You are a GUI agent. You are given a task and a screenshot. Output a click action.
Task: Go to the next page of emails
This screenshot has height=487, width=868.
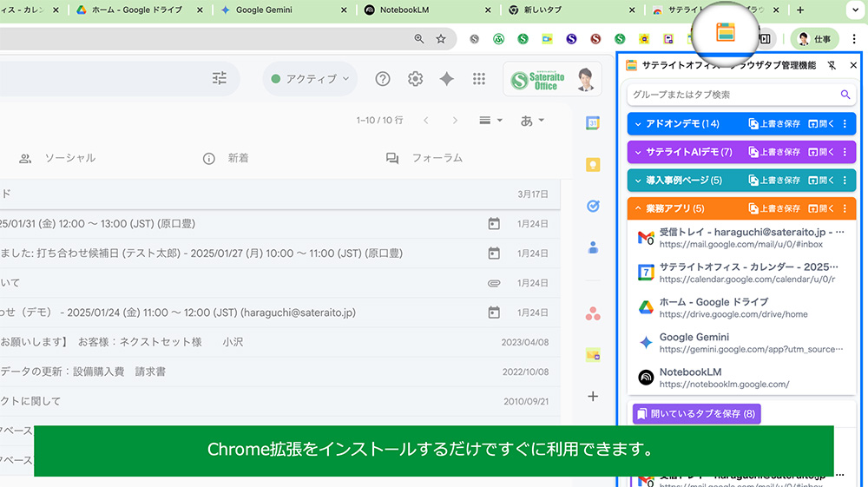(455, 121)
